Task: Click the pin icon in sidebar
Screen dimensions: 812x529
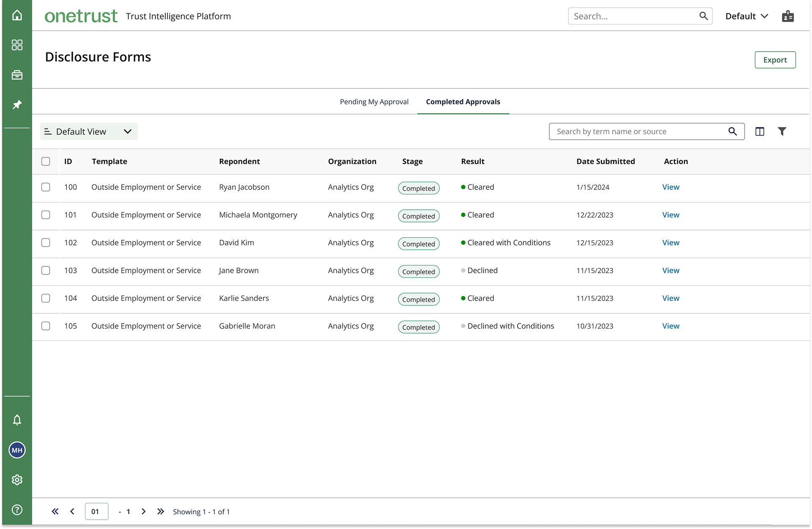Action: pyautogui.click(x=17, y=104)
